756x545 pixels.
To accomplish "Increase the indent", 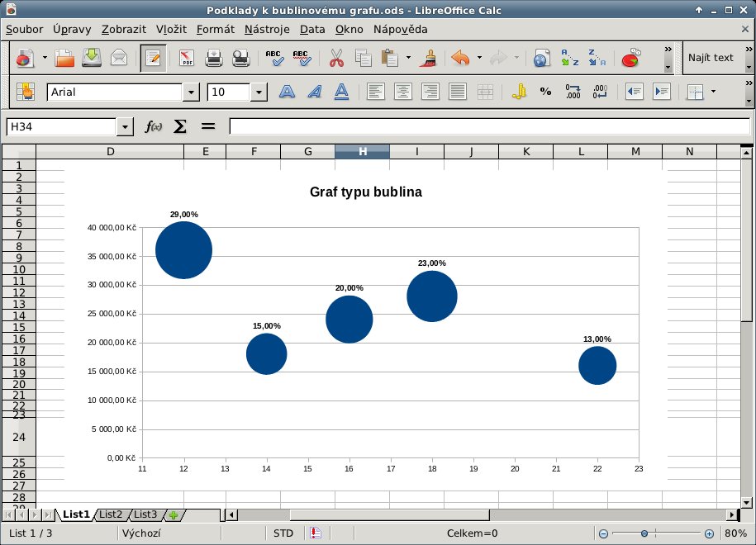I will pyautogui.click(x=662, y=92).
